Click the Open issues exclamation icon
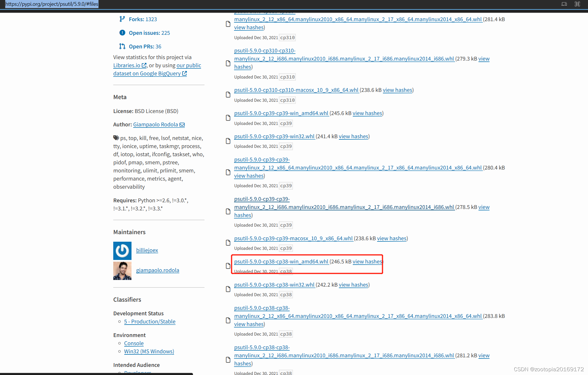 click(x=122, y=33)
